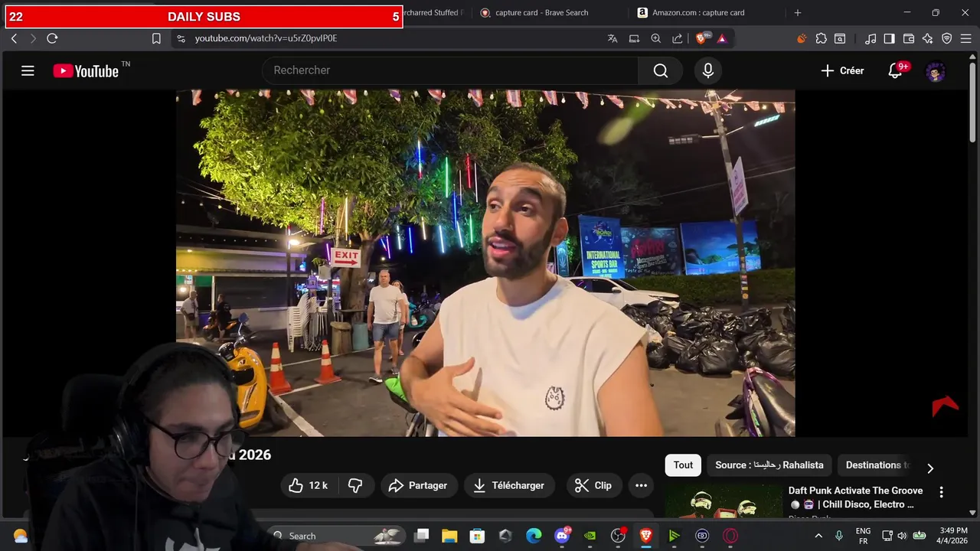Screen dimensions: 980x551
Task: Open the clock showing 3:49 PM
Action: [952, 536]
